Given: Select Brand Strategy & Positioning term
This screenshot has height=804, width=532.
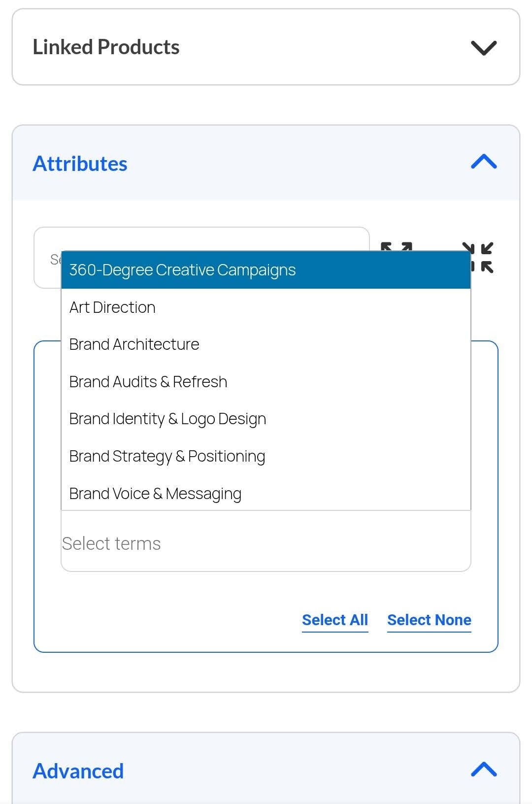Looking at the screenshot, I should coord(167,456).
